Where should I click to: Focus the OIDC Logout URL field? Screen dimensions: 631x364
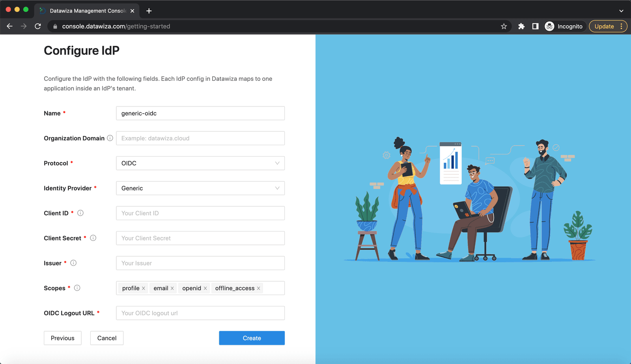[x=200, y=313]
